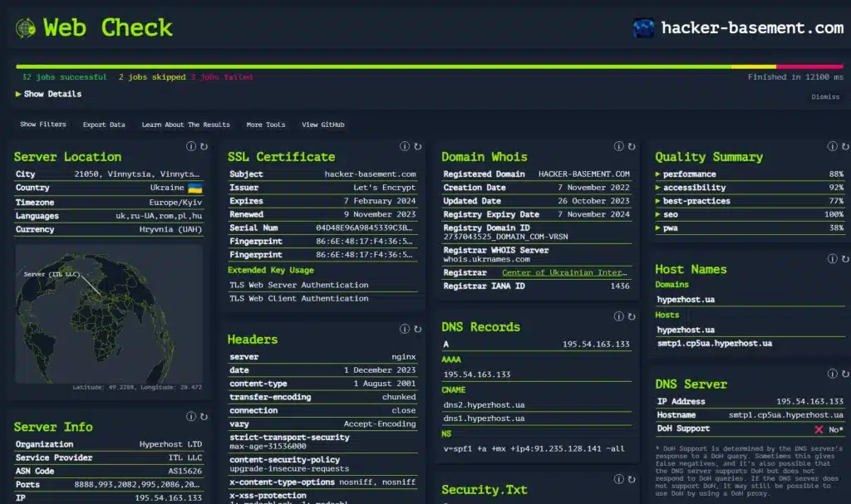Click TLS Web Server Authentication entry
This screenshot has width=851, height=504.
point(298,285)
